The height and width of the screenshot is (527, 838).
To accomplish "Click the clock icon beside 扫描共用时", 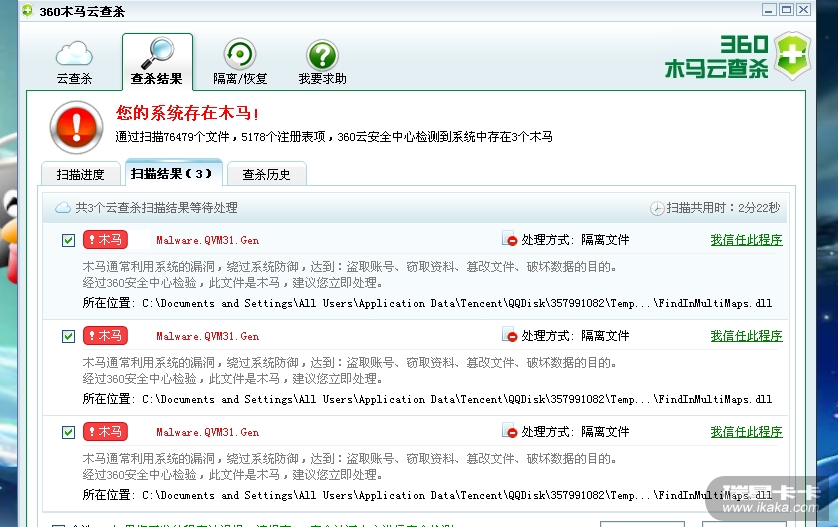I will tap(657, 208).
